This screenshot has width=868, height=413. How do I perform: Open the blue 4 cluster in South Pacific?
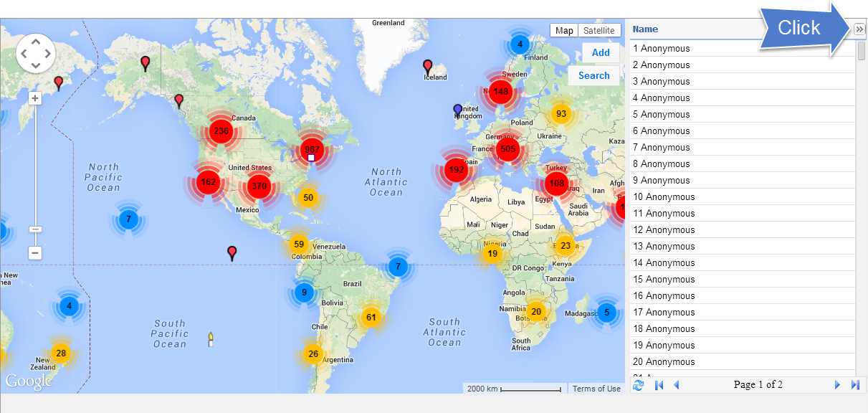pos(69,306)
